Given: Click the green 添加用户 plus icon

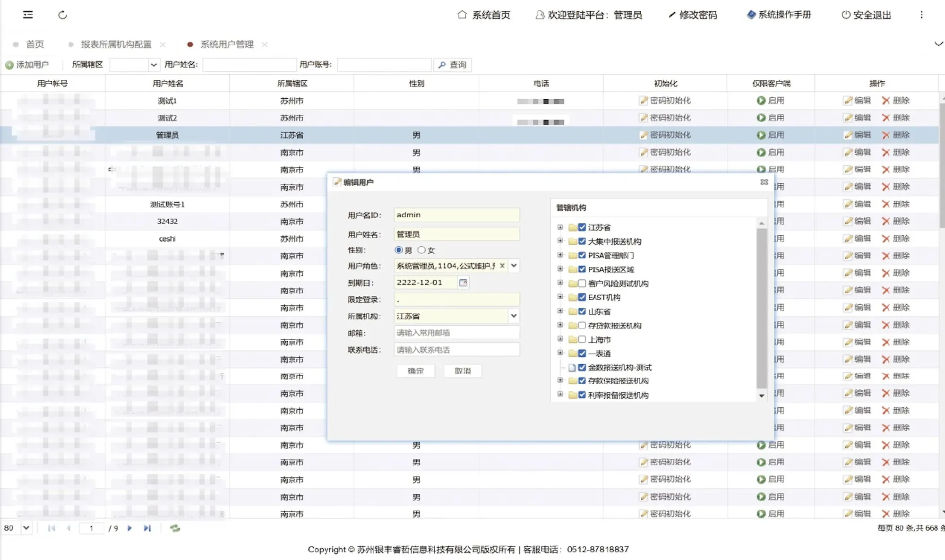Looking at the screenshot, I should (9, 65).
